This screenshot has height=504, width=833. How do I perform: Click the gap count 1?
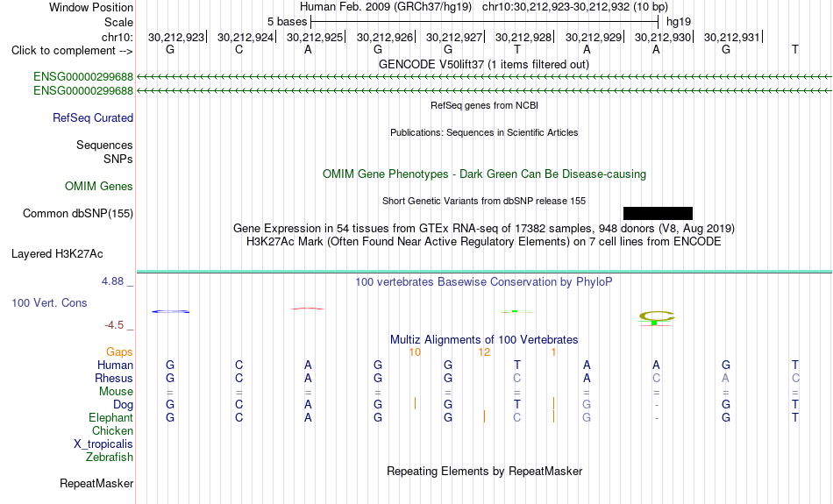[553, 352]
